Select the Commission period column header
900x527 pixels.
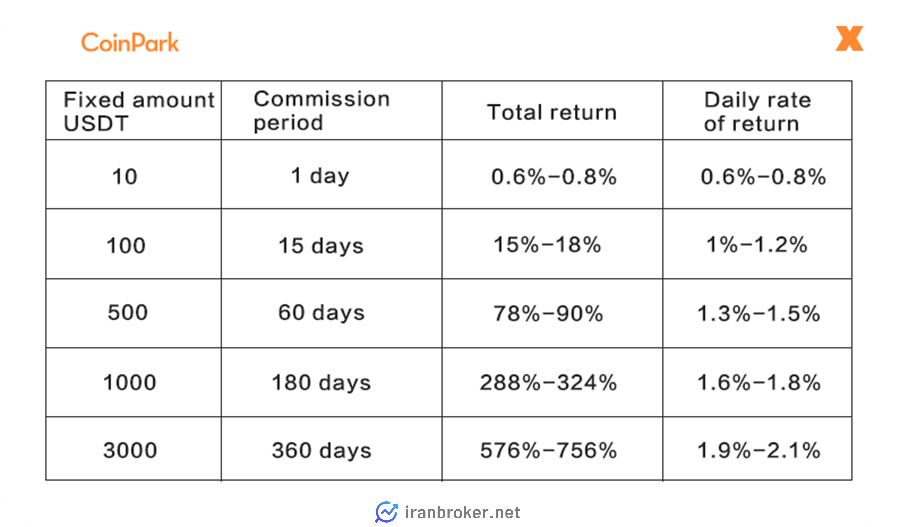pyautogui.click(x=332, y=110)
